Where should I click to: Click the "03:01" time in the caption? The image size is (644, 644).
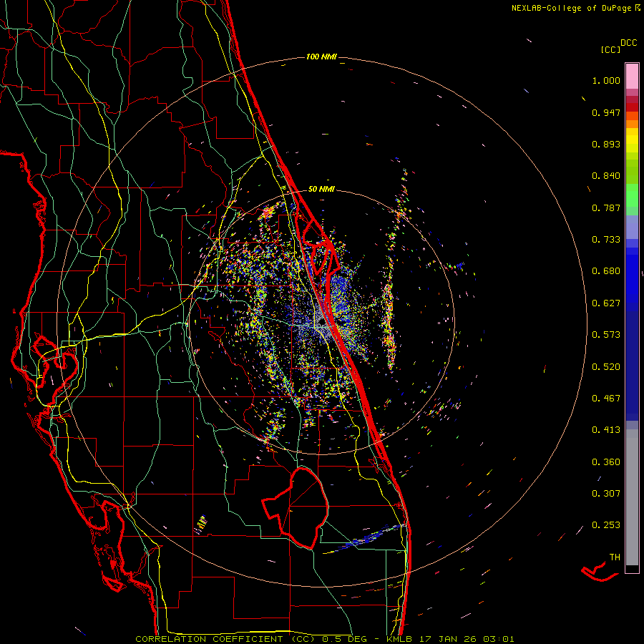click(x=499, y=639)
